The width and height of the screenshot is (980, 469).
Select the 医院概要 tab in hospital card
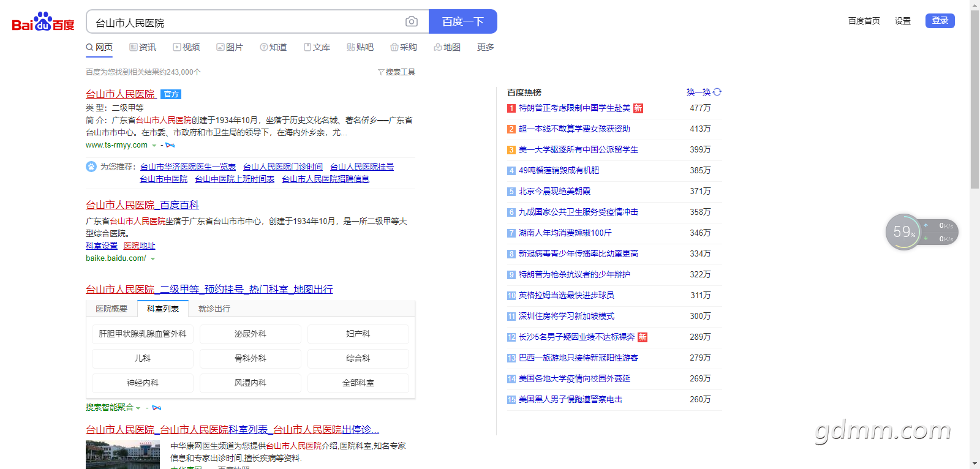(111, 309)
